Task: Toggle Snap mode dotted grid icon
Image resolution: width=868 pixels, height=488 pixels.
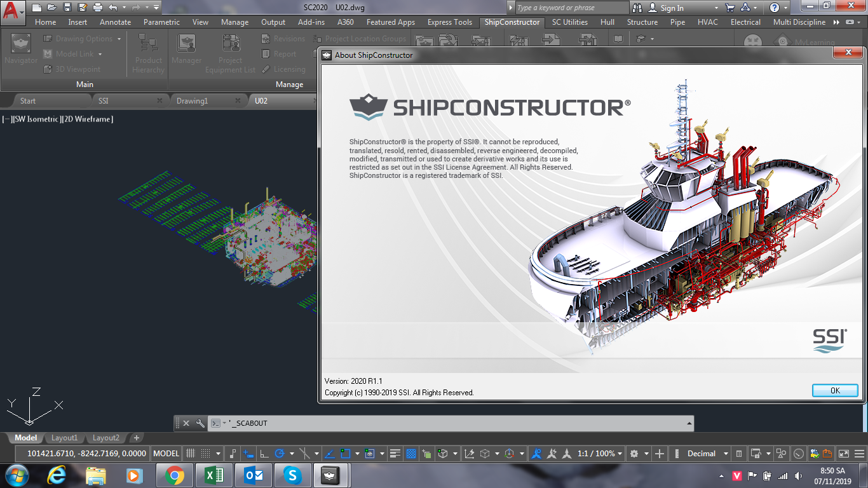Action: [x=205, y=454]
